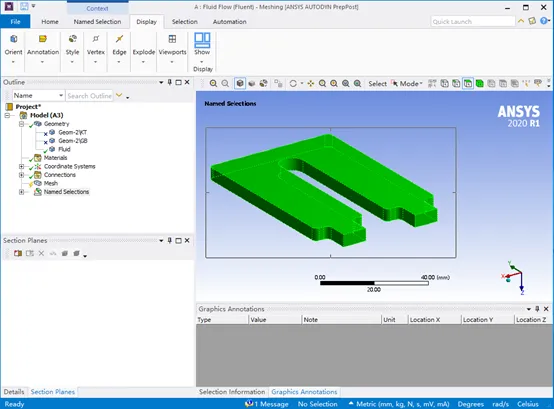Click Celsius in the status bar

pos(528,404)
